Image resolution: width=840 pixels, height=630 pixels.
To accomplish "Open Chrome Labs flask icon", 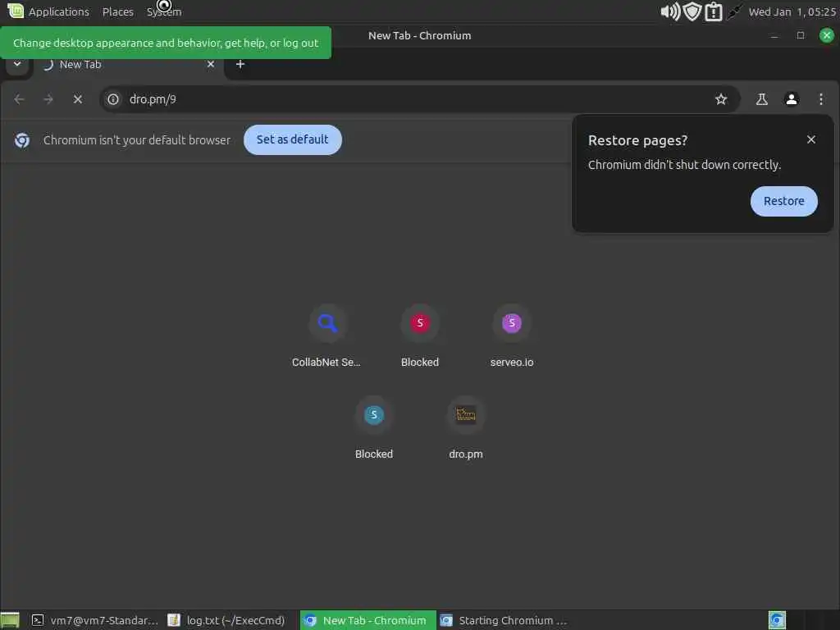I will click(x=761, y=99).
